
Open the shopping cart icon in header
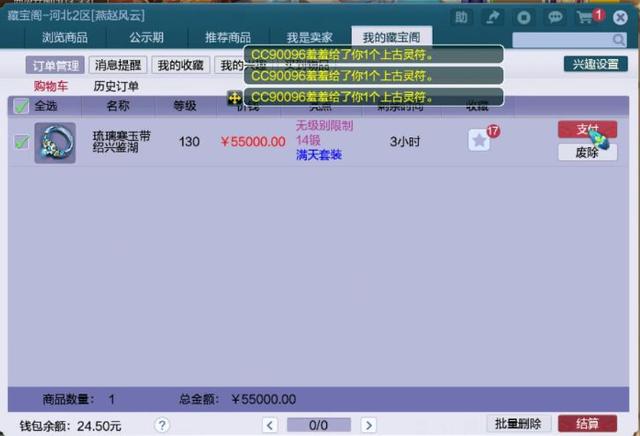pos(585,18)
